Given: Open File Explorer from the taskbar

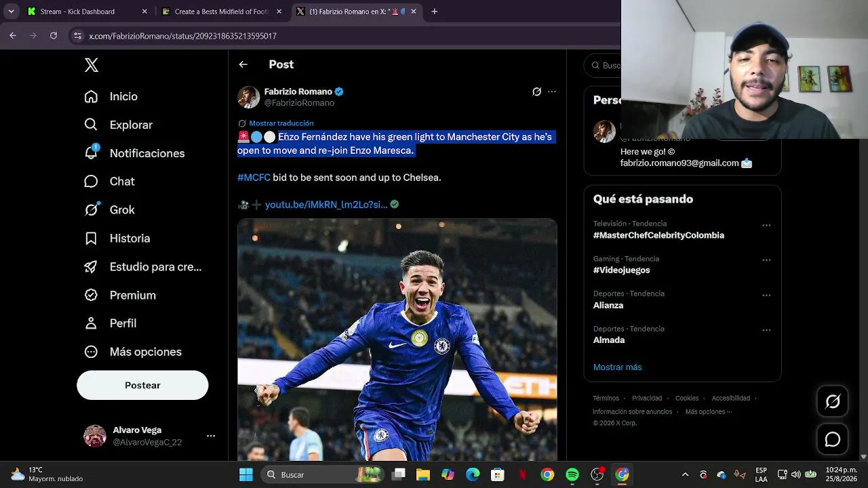Looking at the screenshot, I should [422, 474].
